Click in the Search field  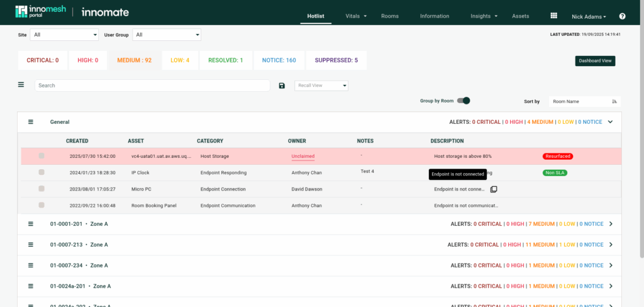coord(152,86)
